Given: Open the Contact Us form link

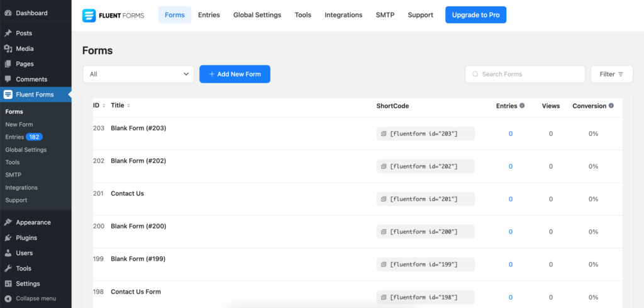Looking at the screenshot, I should tap(127, 194).
